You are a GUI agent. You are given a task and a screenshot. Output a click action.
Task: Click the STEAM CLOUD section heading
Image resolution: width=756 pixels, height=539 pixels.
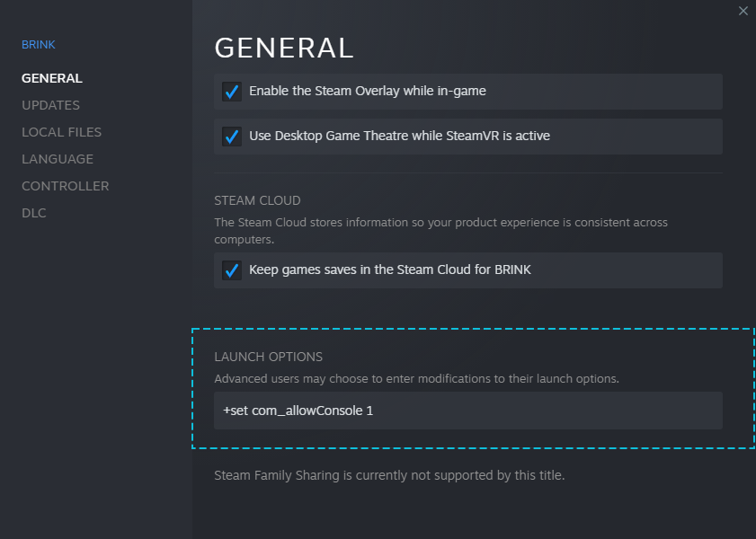(x=257, y=200)
